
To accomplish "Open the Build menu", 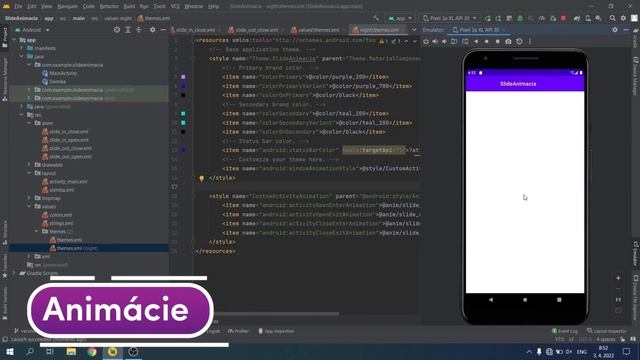I will (x=129, y=7).
